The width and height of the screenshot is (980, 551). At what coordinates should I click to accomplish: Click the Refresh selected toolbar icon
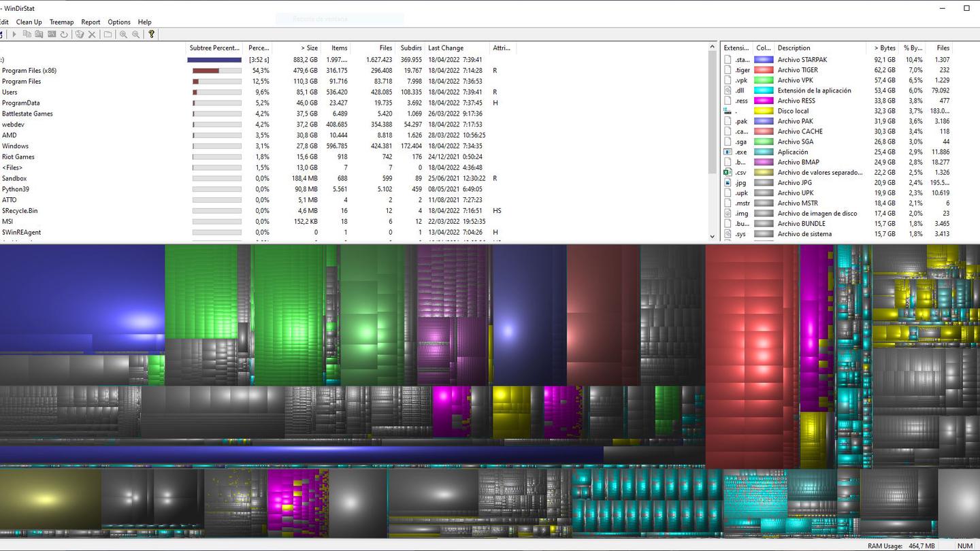(64, 34)
